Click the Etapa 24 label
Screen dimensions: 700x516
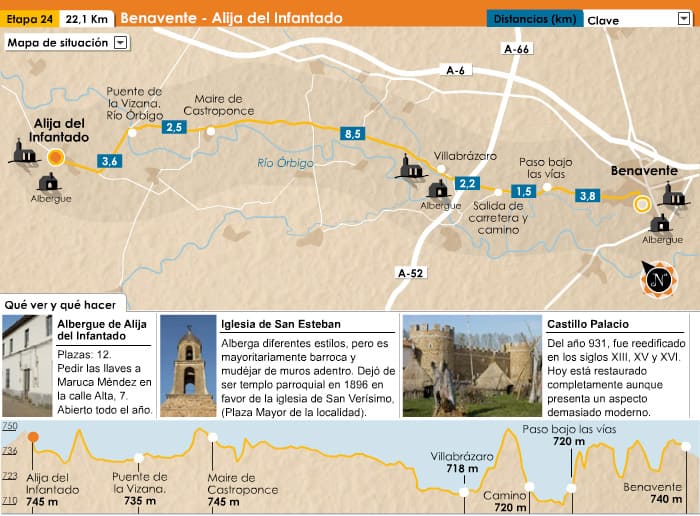(x=29, y=19)
